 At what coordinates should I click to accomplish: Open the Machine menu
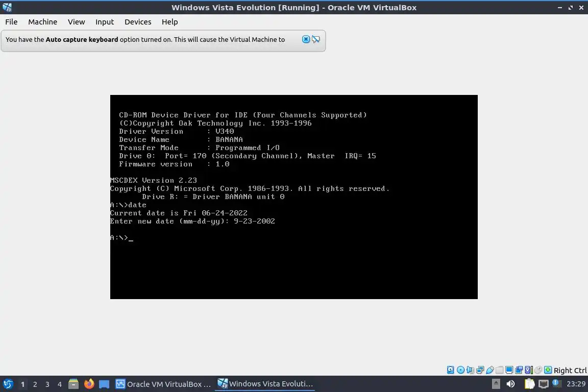(43, 22)
